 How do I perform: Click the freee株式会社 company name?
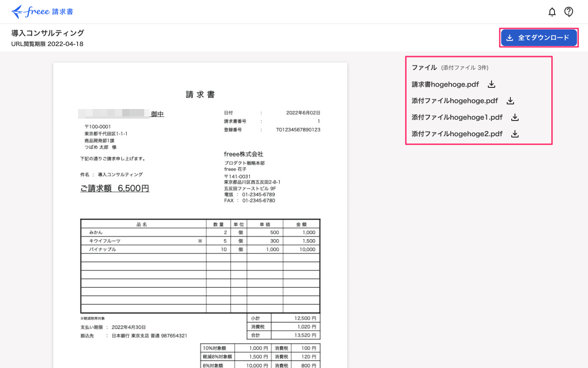(x=243, y=154)
